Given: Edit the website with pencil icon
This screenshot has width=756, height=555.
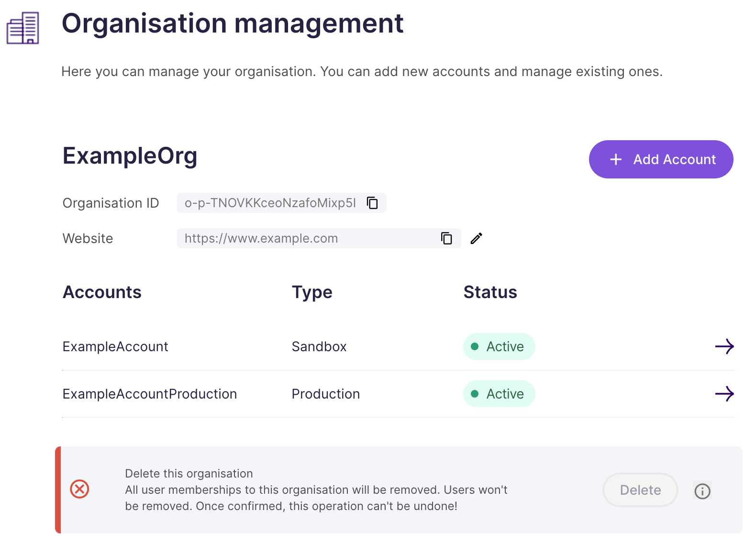Looking at the screenshot, I should click(x=477, y=238).
